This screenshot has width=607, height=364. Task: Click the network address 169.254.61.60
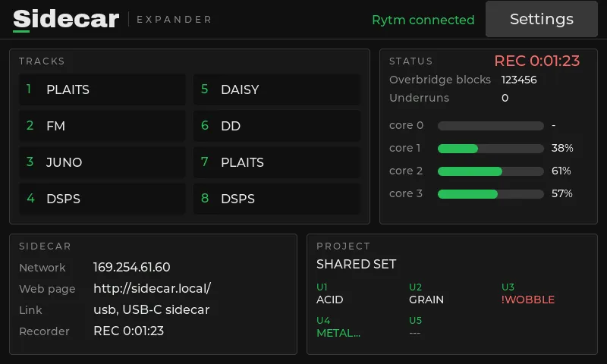[x=131, y=267]
